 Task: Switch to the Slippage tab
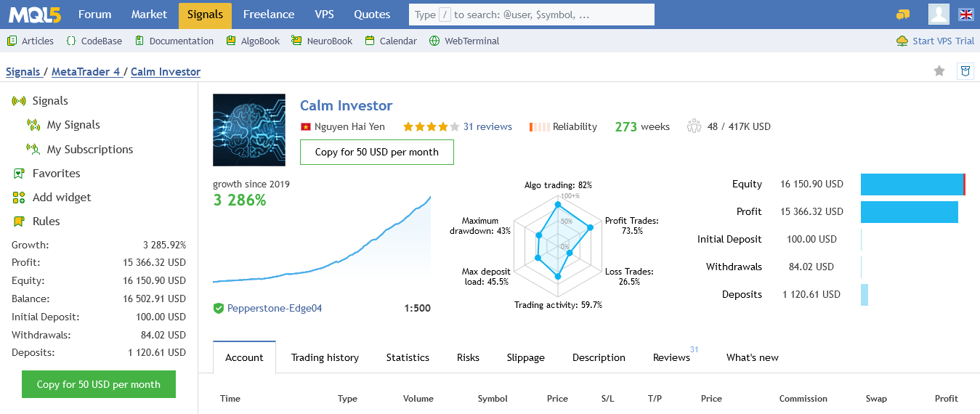pos(525,357)
